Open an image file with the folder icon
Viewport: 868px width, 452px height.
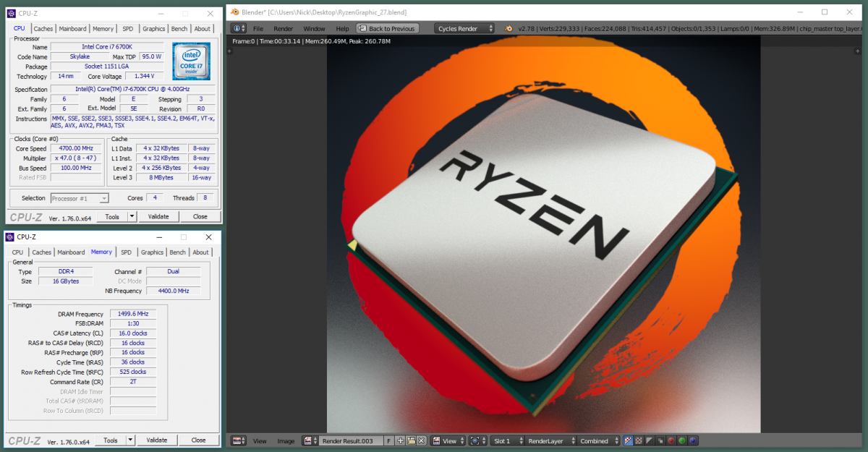pyautogui.click(x=411, y=440)
